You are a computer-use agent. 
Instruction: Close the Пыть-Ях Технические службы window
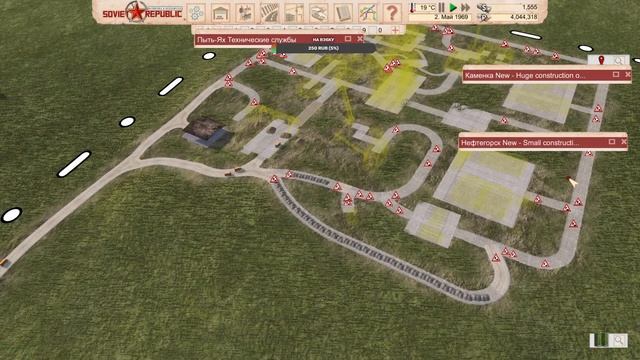pos(360,39)
